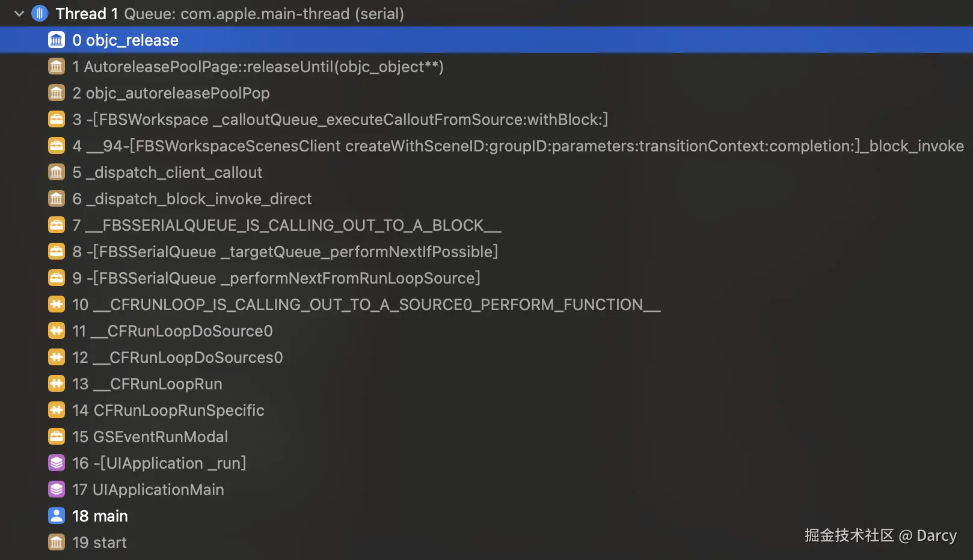Select frame 13 __CFRunLoopRun
The image size is (973, 560).
coord(147,384)
